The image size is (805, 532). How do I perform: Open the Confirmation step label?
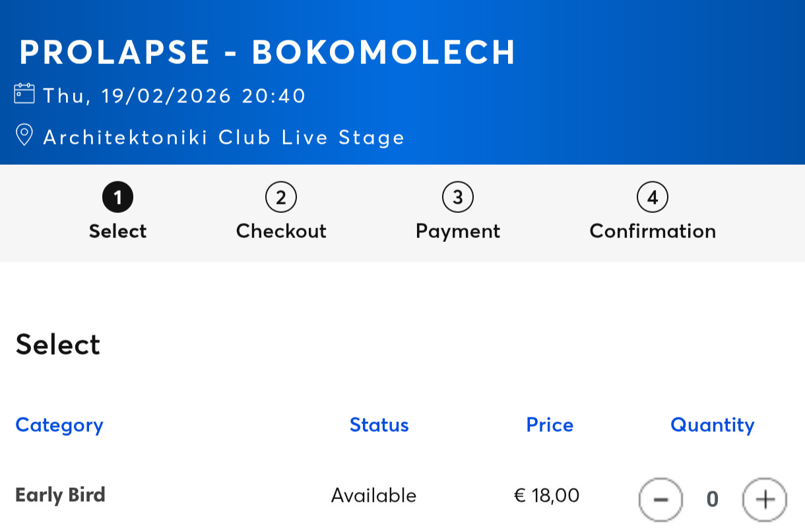pos(653,231)
